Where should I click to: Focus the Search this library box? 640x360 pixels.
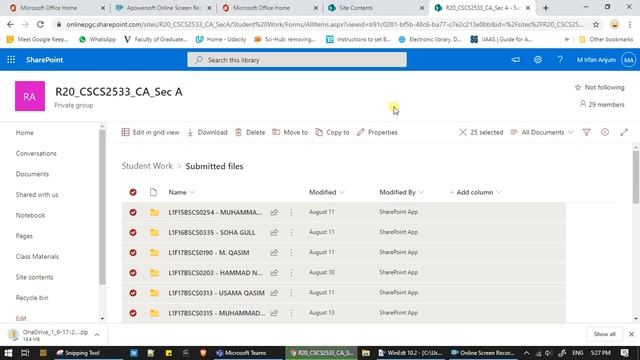[x=297, y=60]
